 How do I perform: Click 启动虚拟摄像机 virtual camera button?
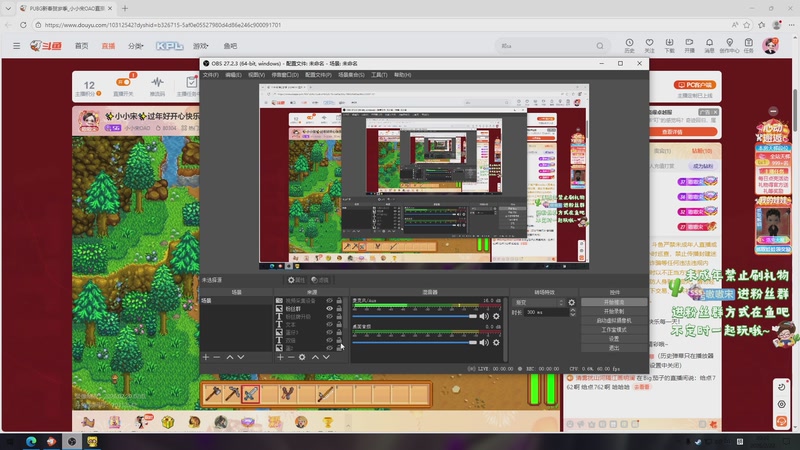(x=614, y=320)
